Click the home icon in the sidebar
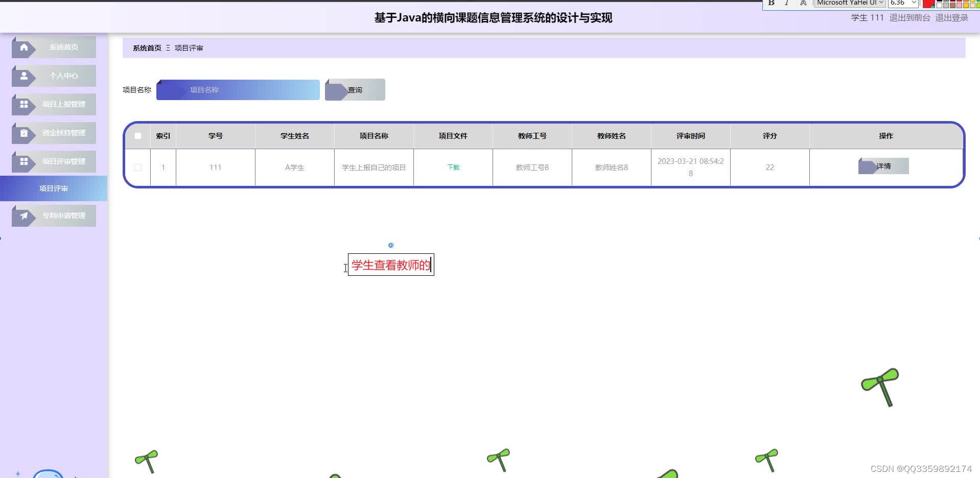This screenshot has height=478, width=980. click(24, 47)
